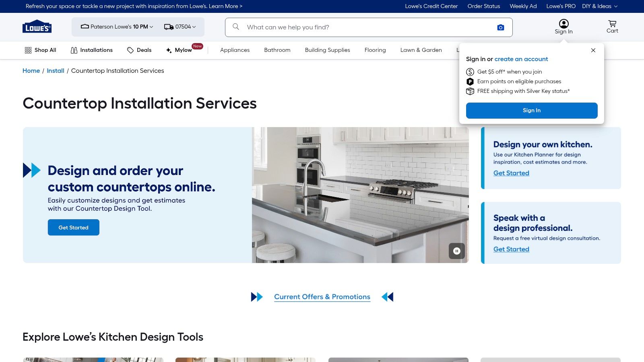
Task: Open Shop All grid icon menu
Action: tap(28, 50)
